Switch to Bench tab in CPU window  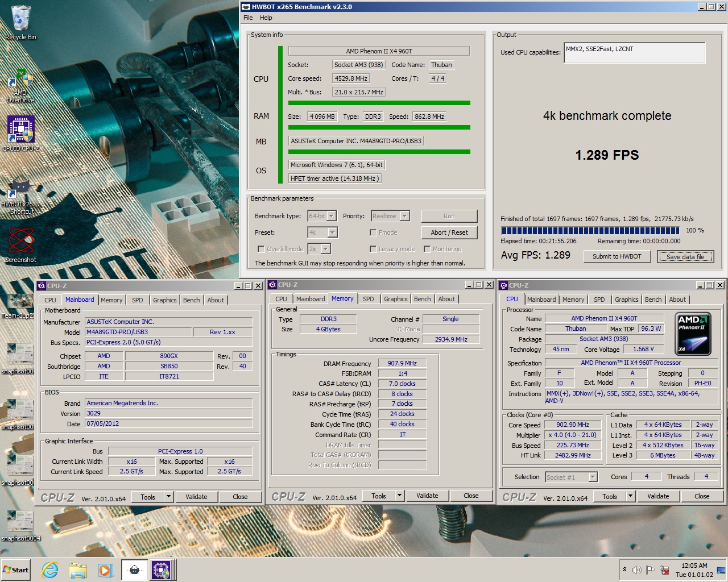pos(653,300)
